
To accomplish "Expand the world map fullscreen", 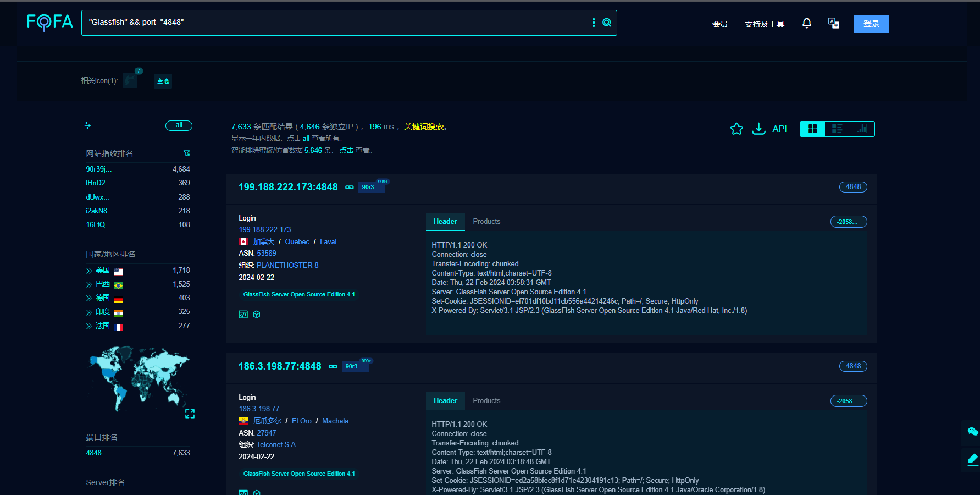I will pos(190,414).
